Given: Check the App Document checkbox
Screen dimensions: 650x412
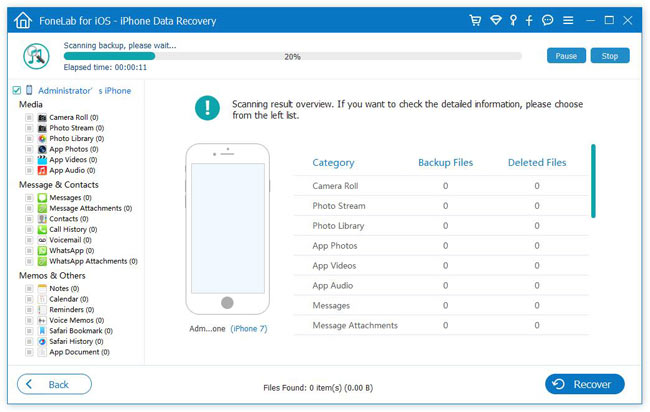Looking at the screenshot, I should 29,352.
